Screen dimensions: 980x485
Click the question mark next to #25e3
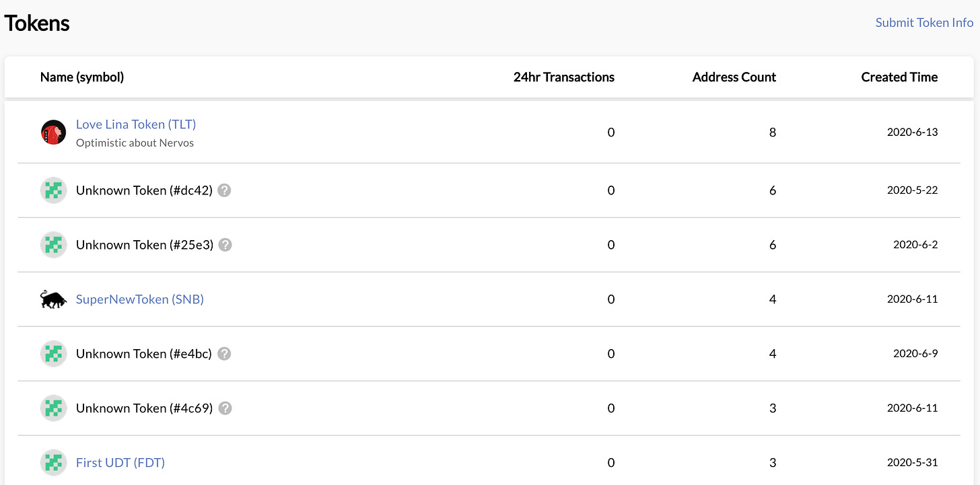point(225,245)
